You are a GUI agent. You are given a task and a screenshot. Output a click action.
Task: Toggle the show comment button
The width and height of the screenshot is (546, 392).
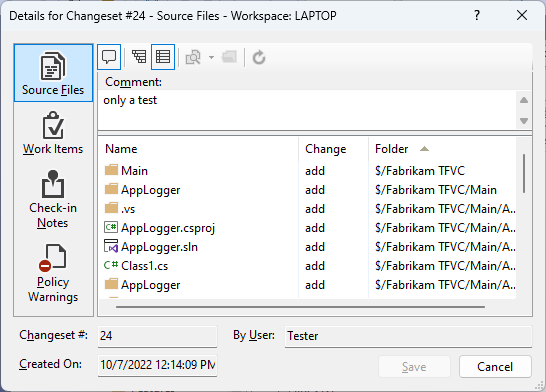coord(109,57)
